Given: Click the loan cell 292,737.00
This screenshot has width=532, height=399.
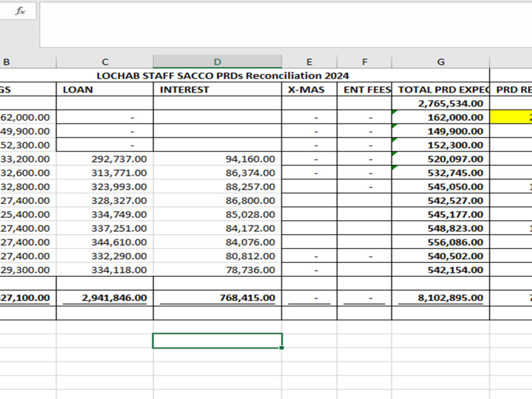Looking at the screenshot, I should [x=105, y=159].
